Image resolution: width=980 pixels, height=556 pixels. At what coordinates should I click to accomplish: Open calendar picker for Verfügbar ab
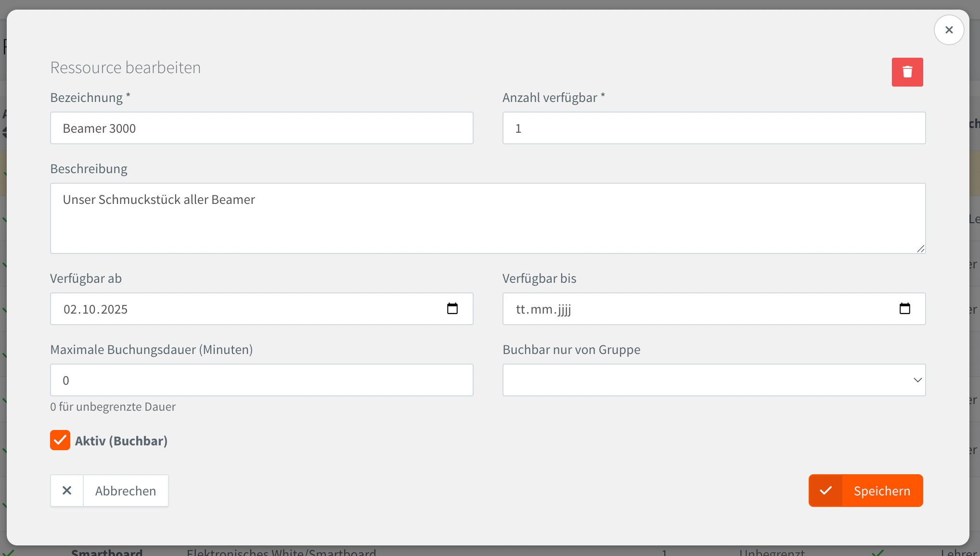452,309
